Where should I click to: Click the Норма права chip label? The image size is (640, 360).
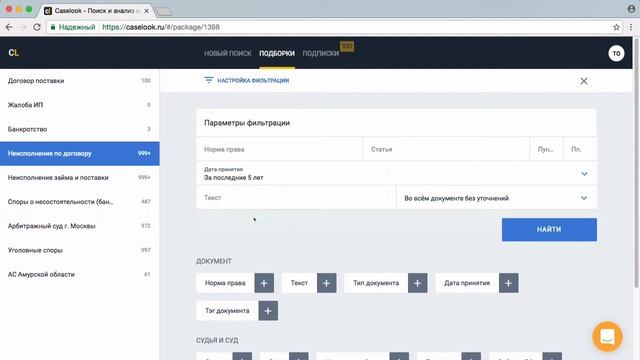coord(225,283)
